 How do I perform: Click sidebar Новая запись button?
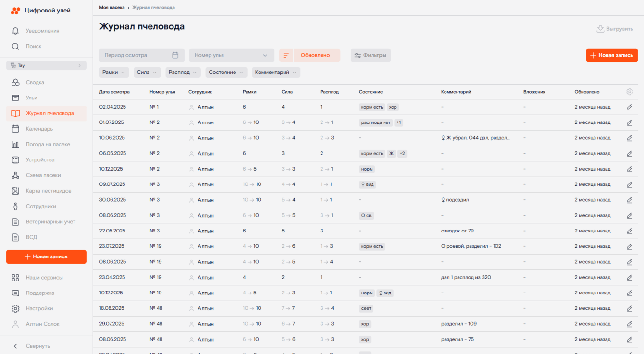46,257
